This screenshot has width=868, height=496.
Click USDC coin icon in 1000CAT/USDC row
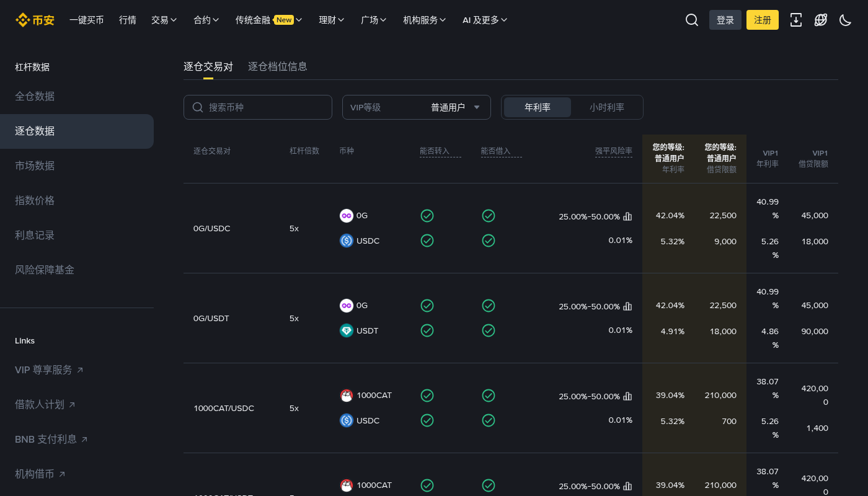[347, 420]
